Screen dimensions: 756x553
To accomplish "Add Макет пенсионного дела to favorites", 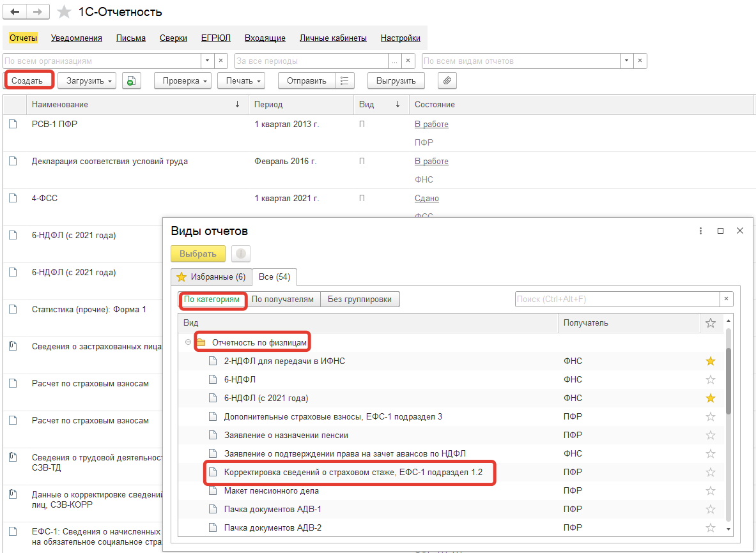I will point(710,491).
